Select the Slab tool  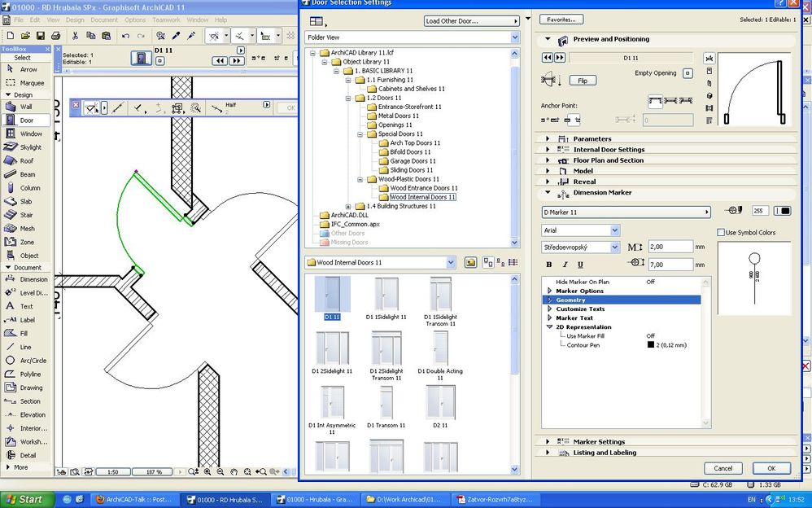(25, 201)
